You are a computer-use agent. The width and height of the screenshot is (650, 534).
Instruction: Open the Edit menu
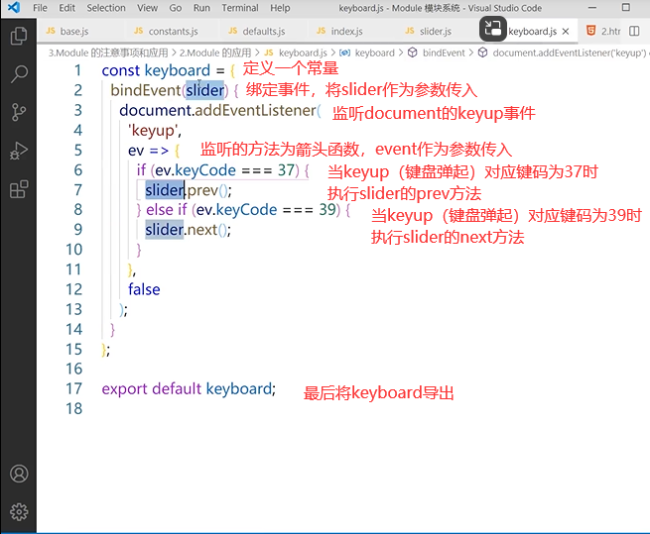tap(67, 8)
